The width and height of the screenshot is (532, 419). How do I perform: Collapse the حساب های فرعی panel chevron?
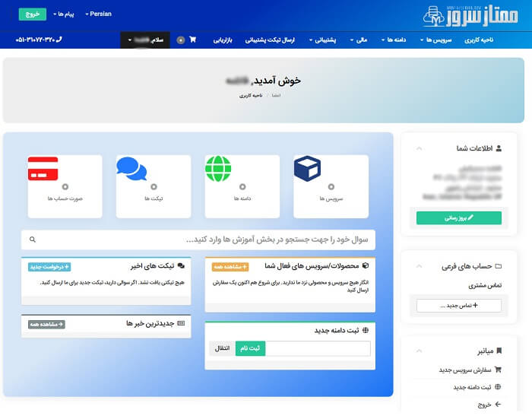[419, 266]
